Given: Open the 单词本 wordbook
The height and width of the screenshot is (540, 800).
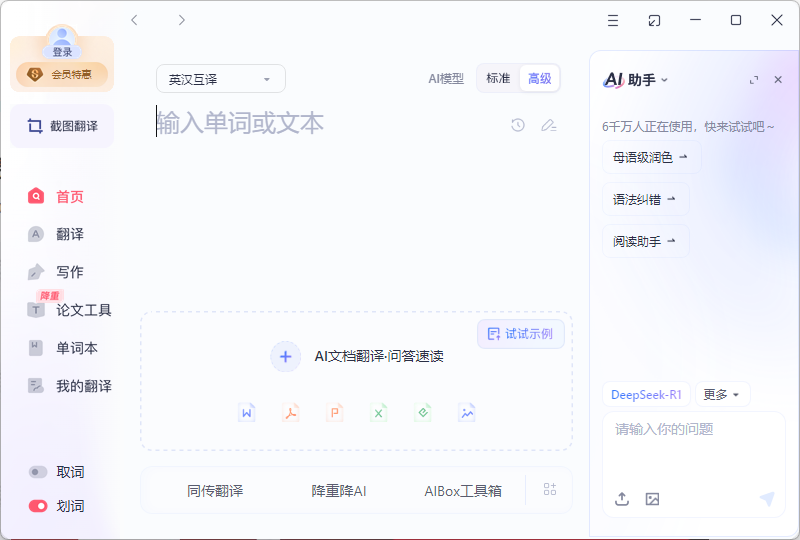Looking at the screenshot, I should (x=62, y=348).
